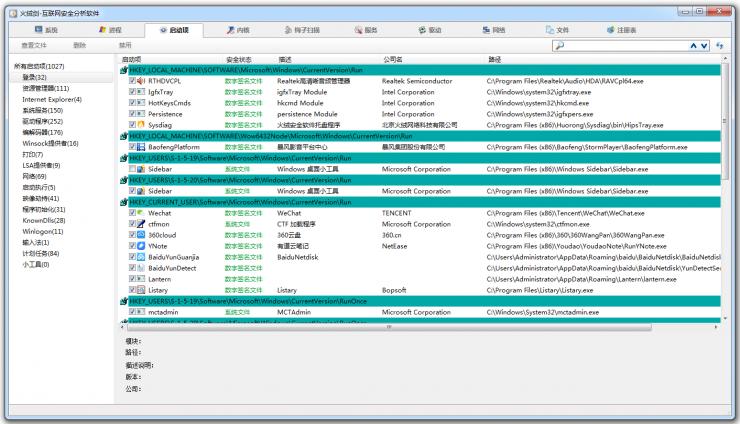Screen dimensions: 740x424
Task: Uncheck the Listary startup checkbox
Action: point(132,290)
